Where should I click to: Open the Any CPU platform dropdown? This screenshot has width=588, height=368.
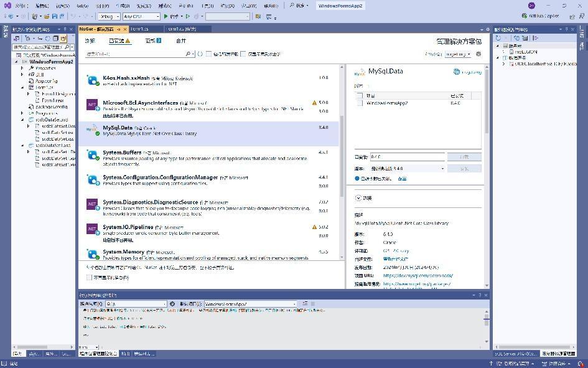pyautogui.click(x=141, y=17)
